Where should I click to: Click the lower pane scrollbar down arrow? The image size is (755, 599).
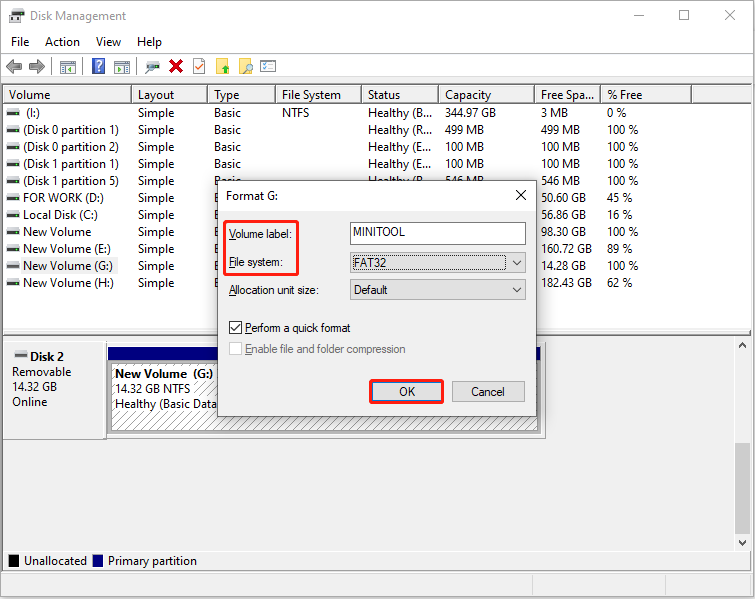click(742, 543)
